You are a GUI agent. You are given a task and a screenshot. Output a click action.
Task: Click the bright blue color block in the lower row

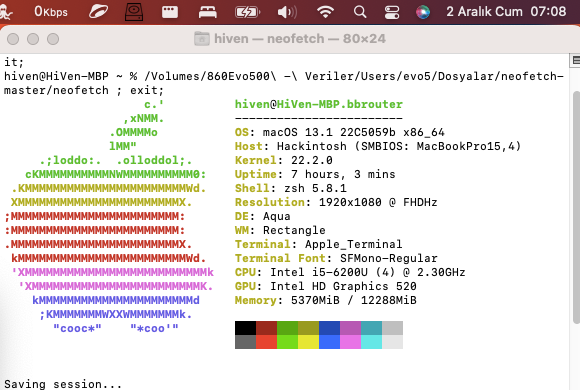(x=329, y=342)
